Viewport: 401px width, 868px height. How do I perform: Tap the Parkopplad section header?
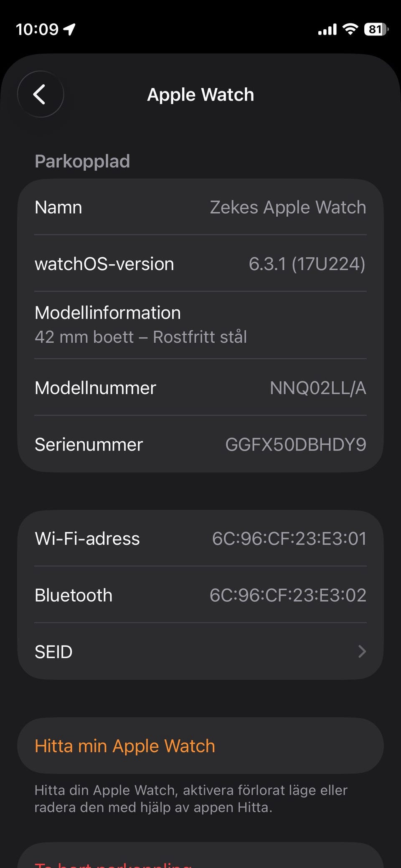click(x=82, y=161)
